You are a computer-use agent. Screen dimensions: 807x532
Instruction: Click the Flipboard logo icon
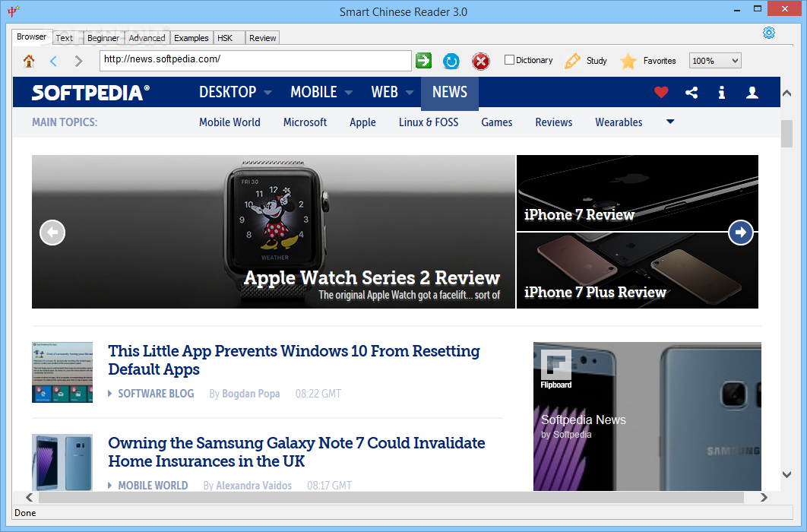[555, 365]
